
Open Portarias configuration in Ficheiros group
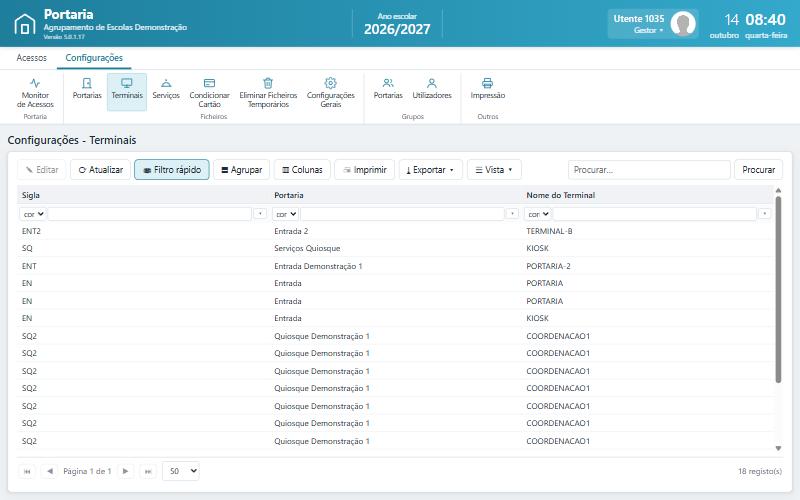pos(87,89)
